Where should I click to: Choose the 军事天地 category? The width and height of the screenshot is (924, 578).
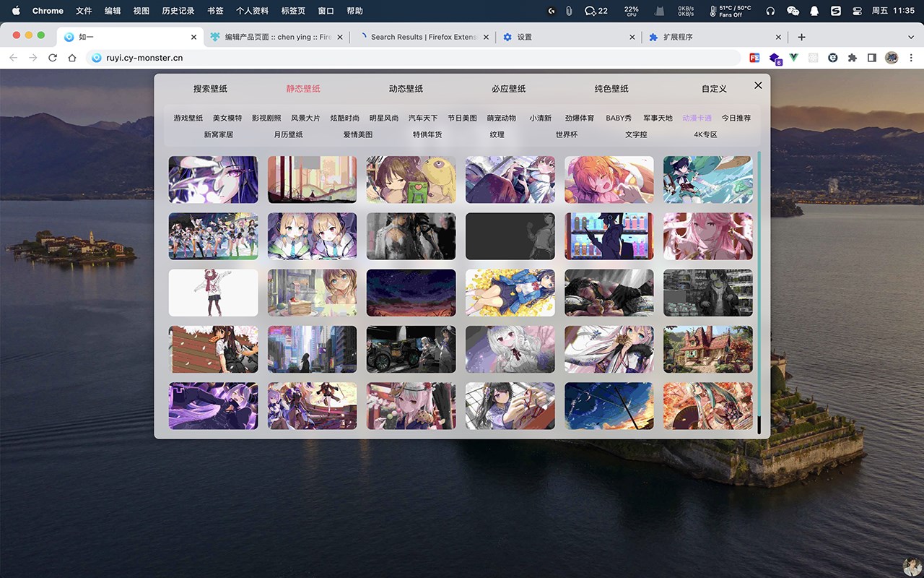(x=658, y=118)
